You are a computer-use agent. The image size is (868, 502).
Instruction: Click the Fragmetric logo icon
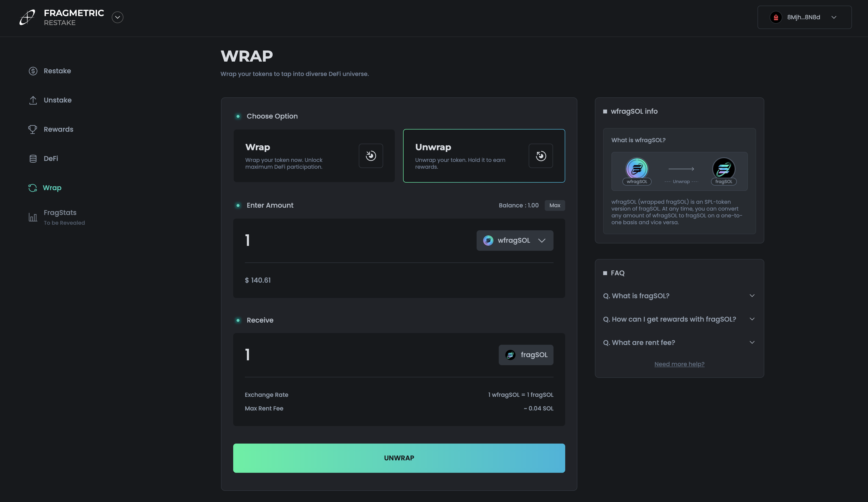tap(27, 17)
